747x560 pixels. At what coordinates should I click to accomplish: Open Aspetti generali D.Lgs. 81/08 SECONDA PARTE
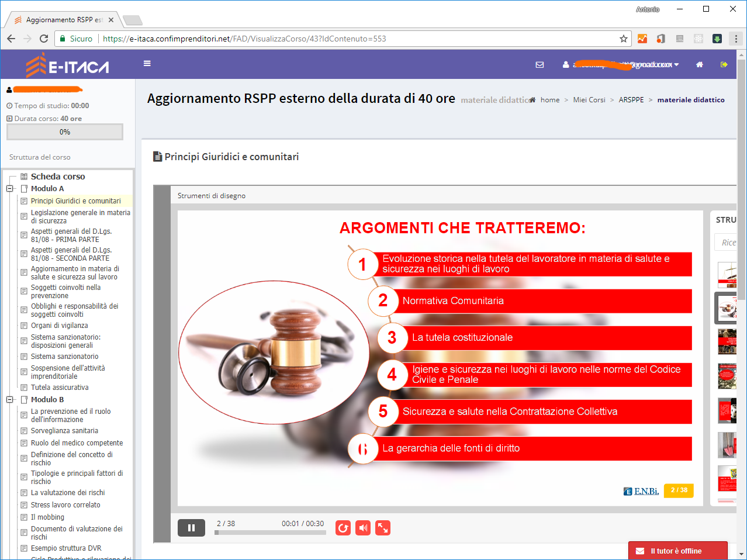click(71, 254)
